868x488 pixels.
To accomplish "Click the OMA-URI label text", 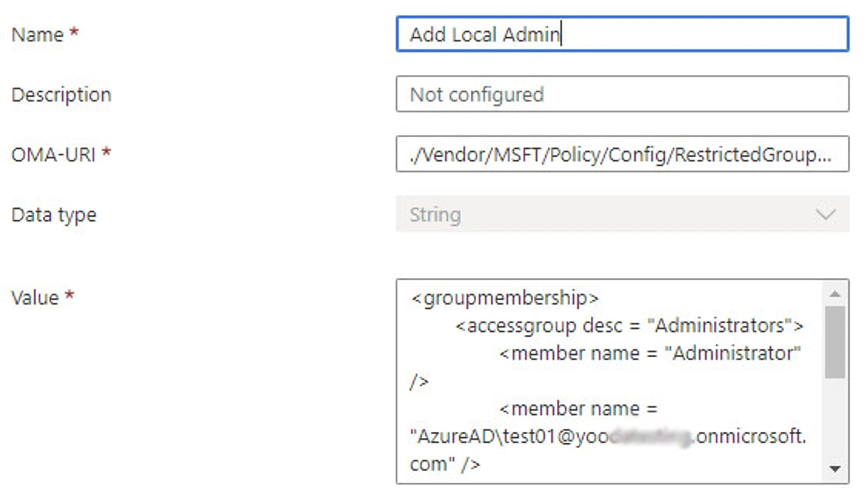I will (x=53, y=155).
